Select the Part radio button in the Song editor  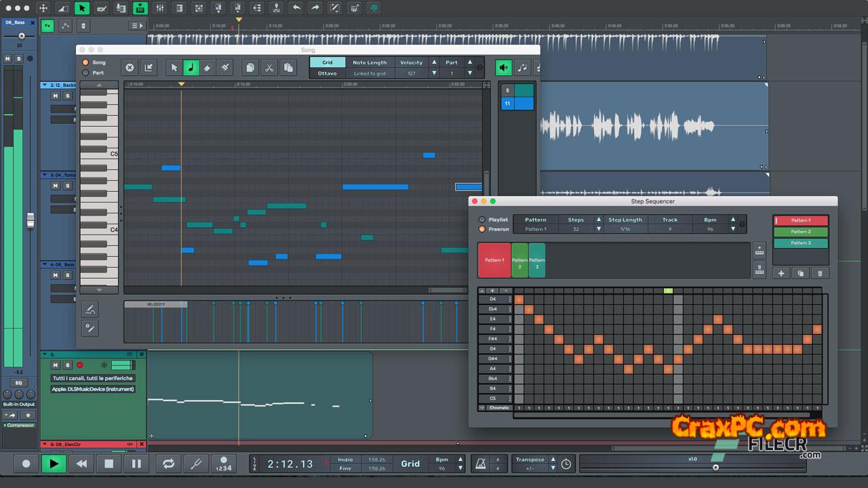(85, 73)
